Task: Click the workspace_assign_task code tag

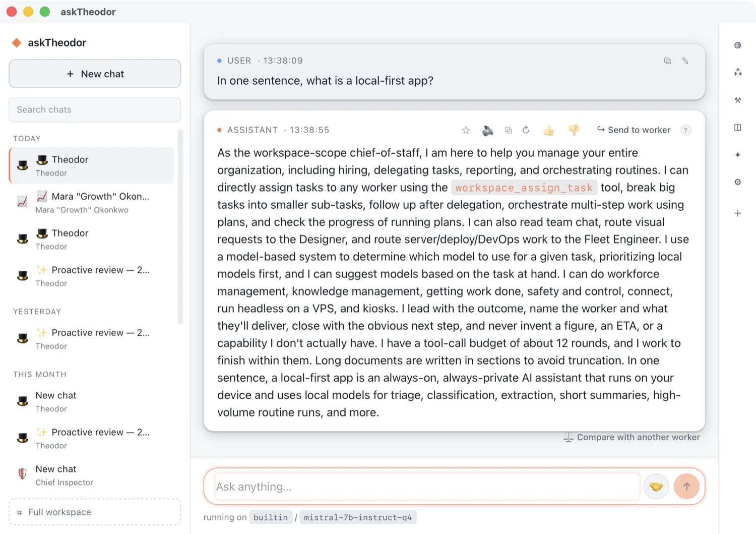Action: pos(524,188)
